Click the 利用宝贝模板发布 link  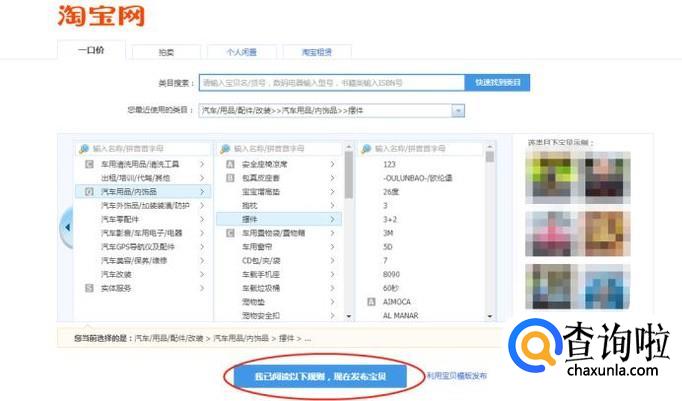(457, 376)
